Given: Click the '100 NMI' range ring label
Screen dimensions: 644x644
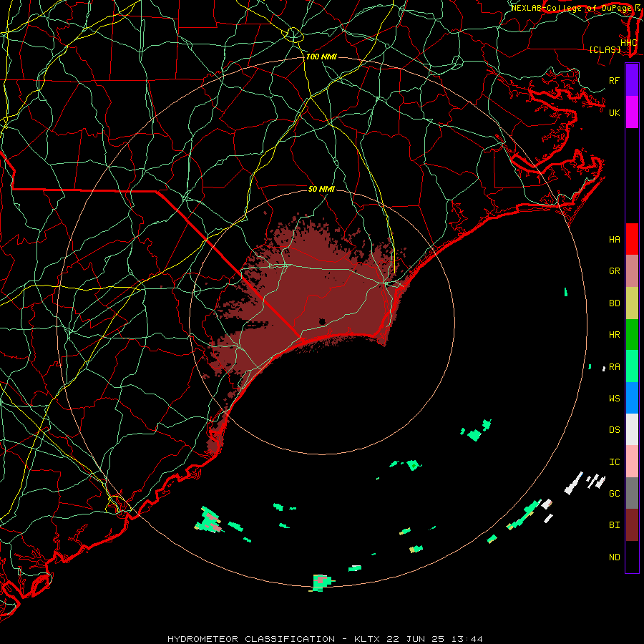Looking at the screenshot, I should point(321,57).
